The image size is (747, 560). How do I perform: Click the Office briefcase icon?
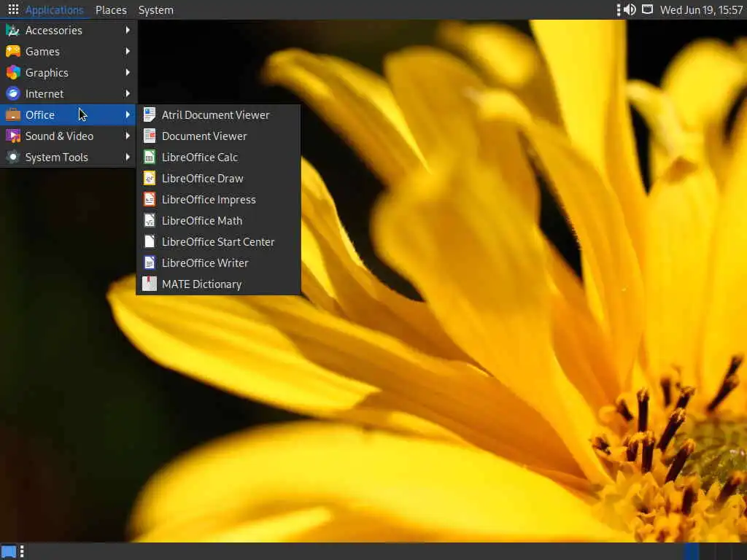(13, 114)
